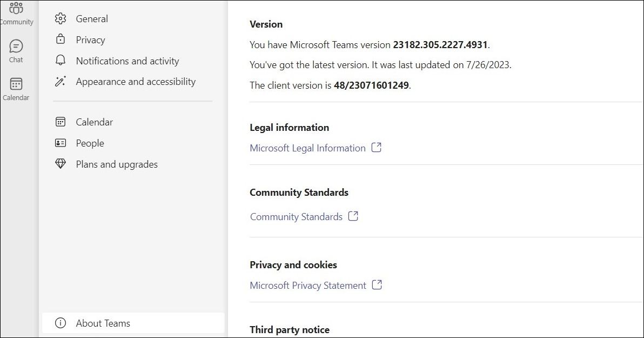Go to Appearance and accessibility settings
The width and height of the screenshot is (644, 338).
(x=136, y=82)
